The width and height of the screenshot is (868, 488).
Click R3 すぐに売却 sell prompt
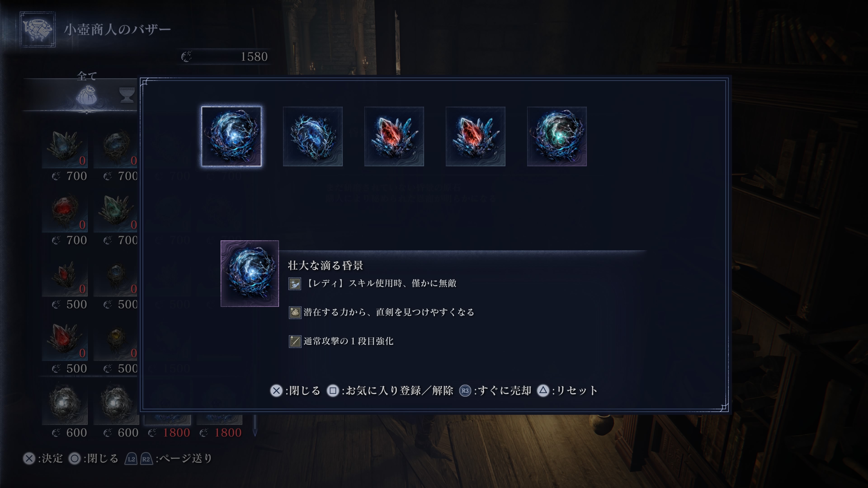click(x=495, y=391)
